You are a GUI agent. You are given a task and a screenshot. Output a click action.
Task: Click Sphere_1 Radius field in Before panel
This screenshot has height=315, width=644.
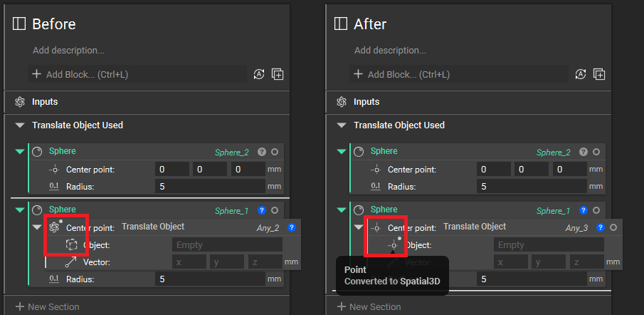click(x=211, y=279)
